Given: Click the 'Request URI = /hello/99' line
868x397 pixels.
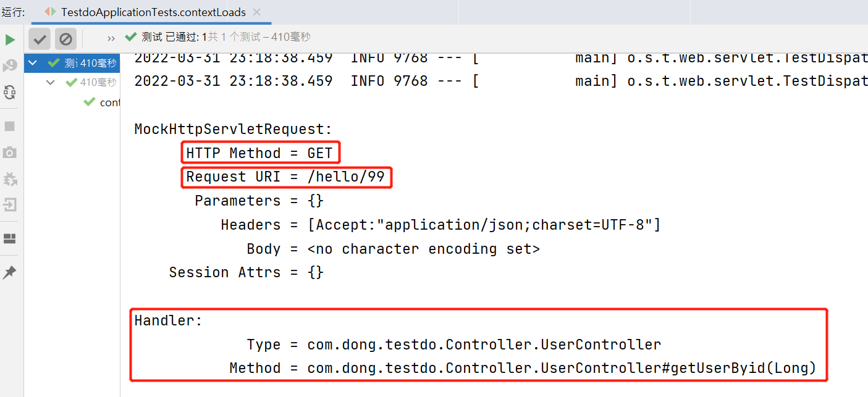Looking at the screenshot, I should coord(285,177).
